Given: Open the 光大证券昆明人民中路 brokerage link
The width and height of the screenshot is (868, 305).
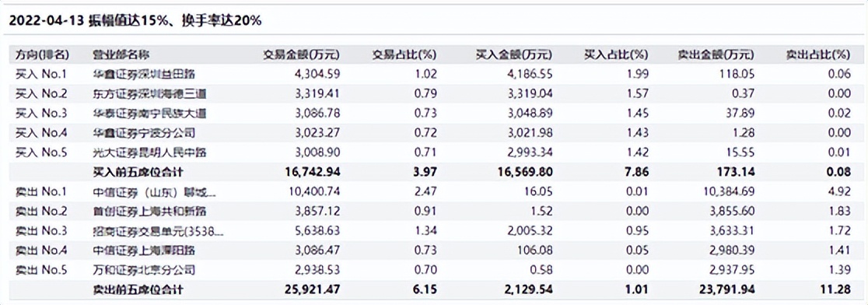Looking at the screenshot, I should (149, 152).
